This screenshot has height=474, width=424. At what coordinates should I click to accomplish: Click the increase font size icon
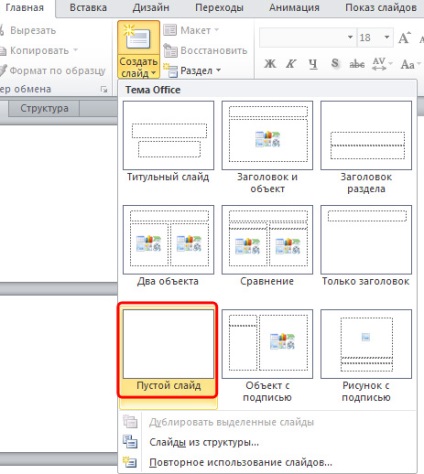click(x=404, y=38)
